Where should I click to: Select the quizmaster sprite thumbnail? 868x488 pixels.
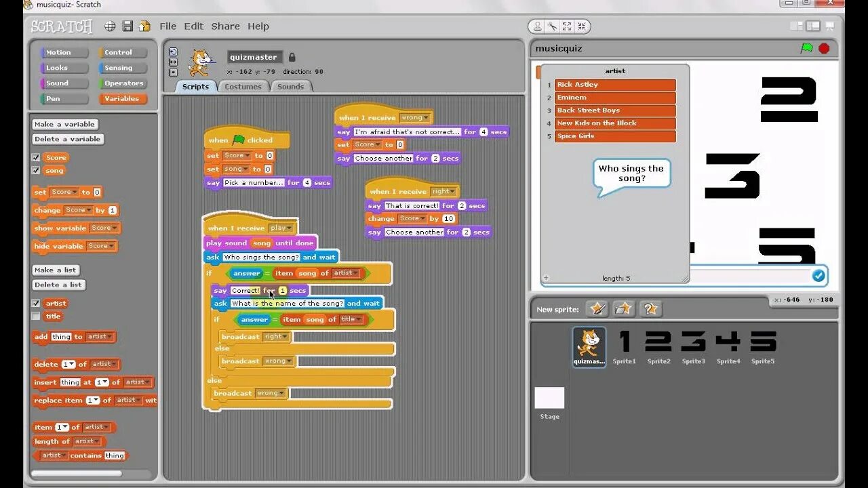589,347
